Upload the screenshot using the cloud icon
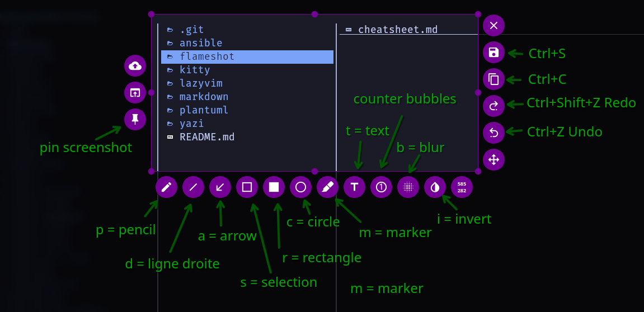644x312 pixels. pyautogui.click(x=135, y=65)
